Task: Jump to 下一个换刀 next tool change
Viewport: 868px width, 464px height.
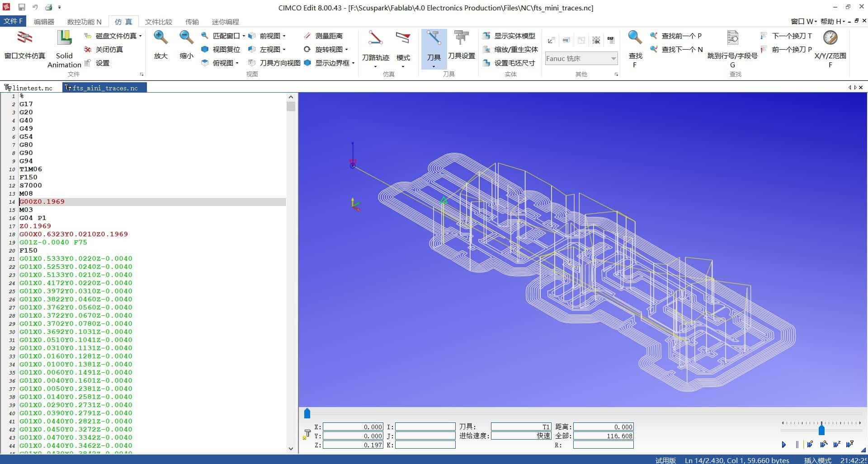Action: coord(786,36)
